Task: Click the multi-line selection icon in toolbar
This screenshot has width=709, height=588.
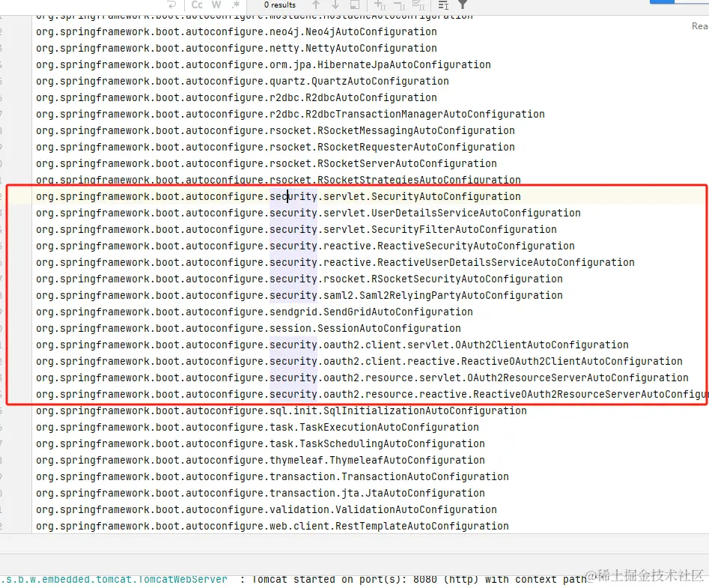Action: tap(443, 5)
